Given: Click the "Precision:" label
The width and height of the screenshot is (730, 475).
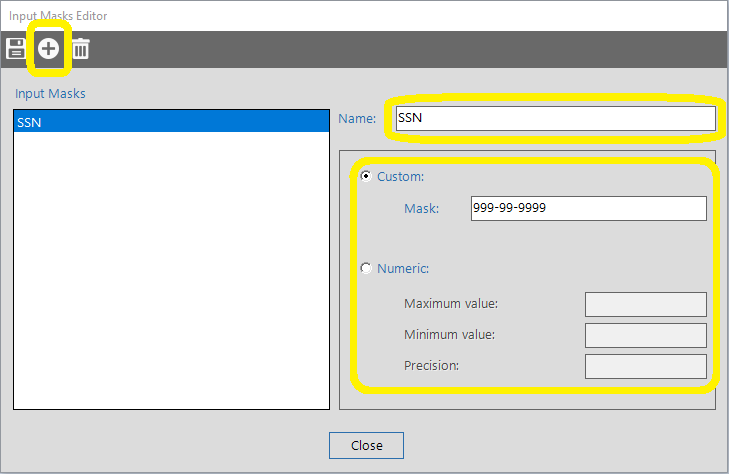Looking at the screenshot, I should [x=431, y=366].
